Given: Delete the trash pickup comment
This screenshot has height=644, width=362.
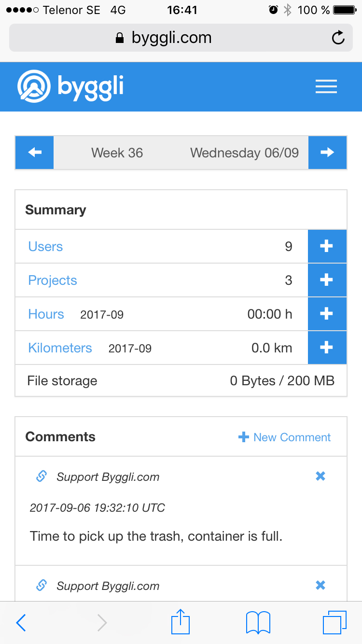Looking at the screenshot, I should pyautogui.click(x=320, y=476).
